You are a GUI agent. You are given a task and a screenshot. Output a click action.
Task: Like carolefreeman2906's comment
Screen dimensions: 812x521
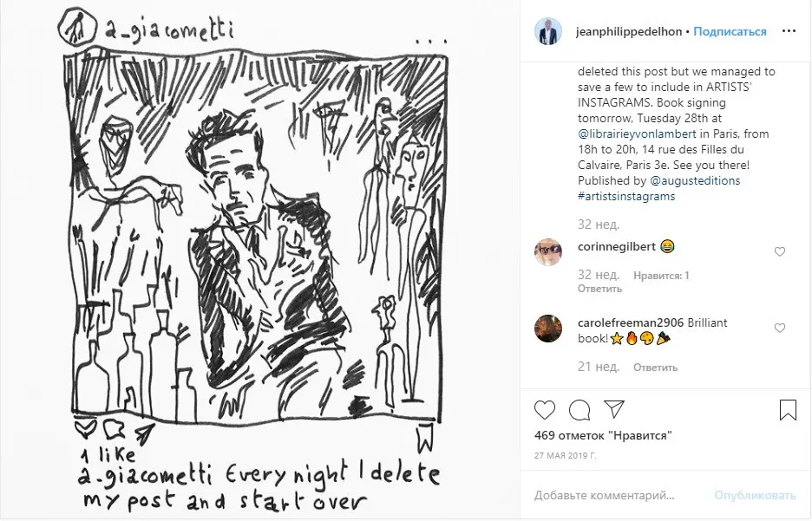pos(779,329)
